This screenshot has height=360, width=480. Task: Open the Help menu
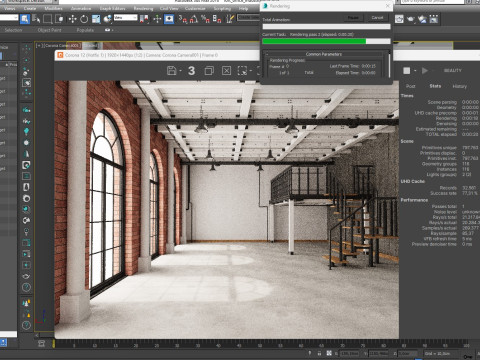243,8
